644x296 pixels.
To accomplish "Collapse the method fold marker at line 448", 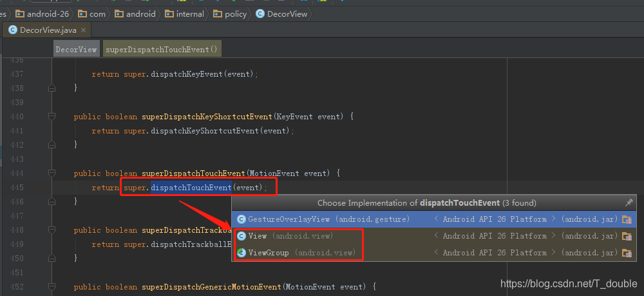I will tap(52, 230).
